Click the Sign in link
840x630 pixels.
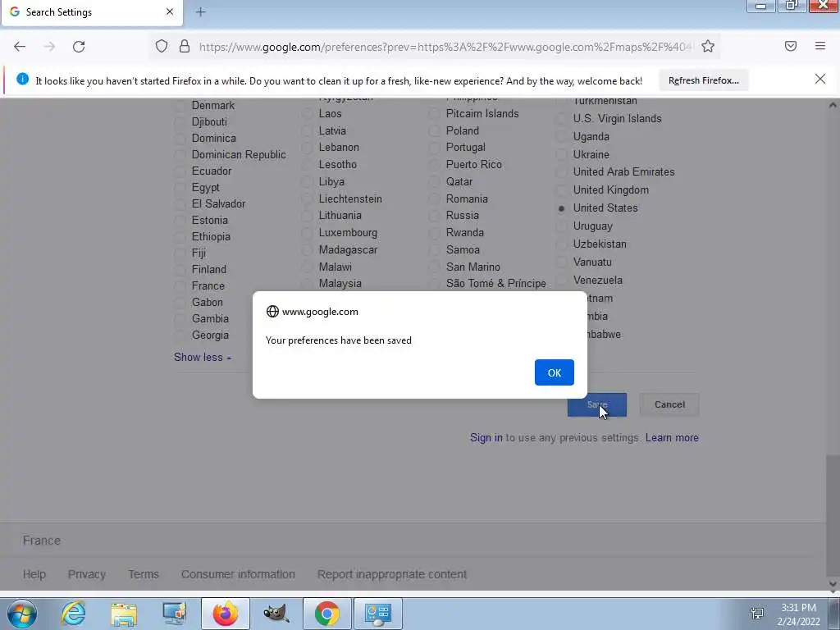[x=486, y=438]
